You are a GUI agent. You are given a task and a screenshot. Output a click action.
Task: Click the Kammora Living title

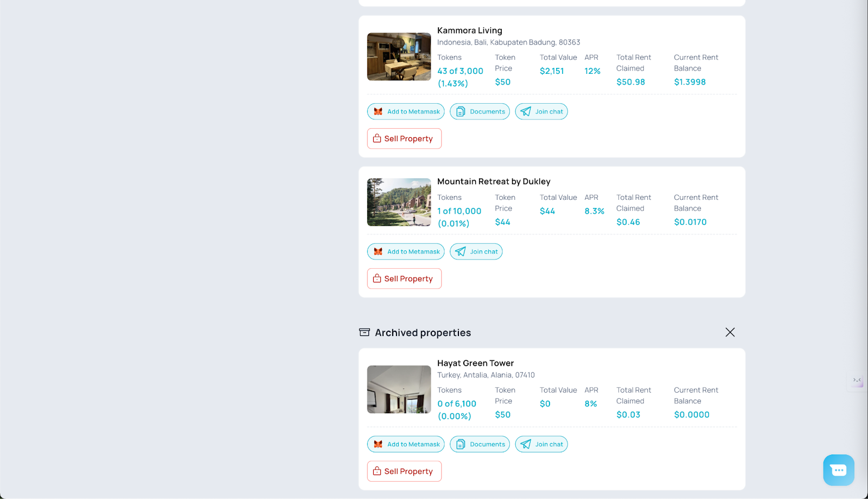coord(470,30)
